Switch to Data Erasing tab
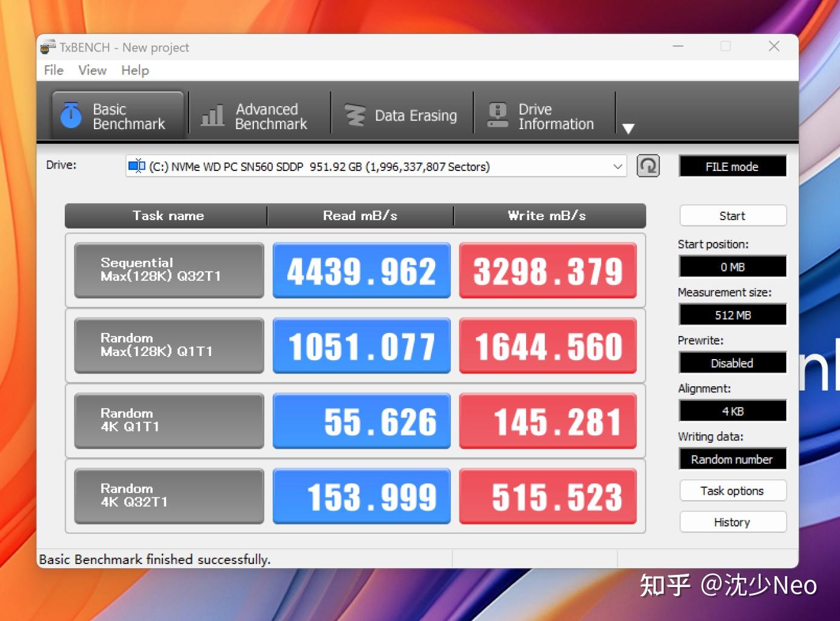 pyautogui.click(x=402, y=116)
